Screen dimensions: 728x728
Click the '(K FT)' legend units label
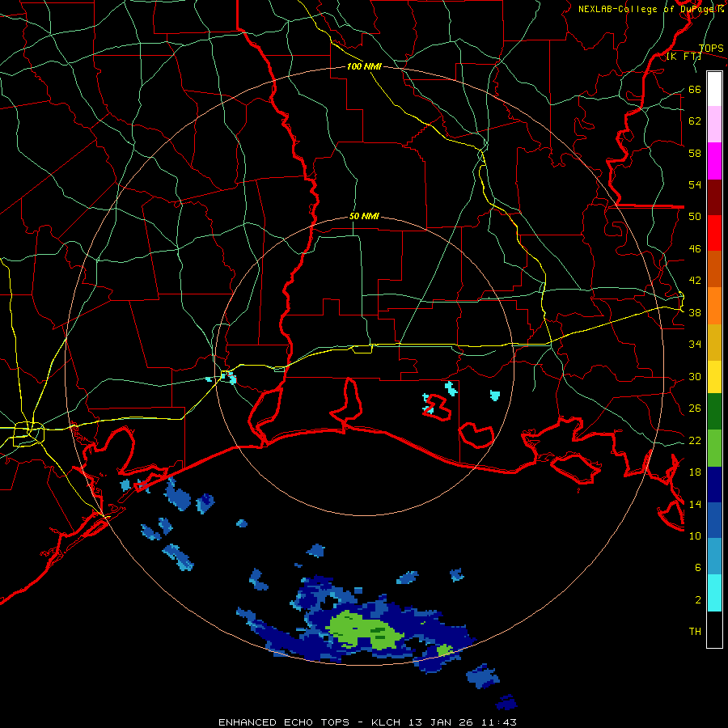683,57
